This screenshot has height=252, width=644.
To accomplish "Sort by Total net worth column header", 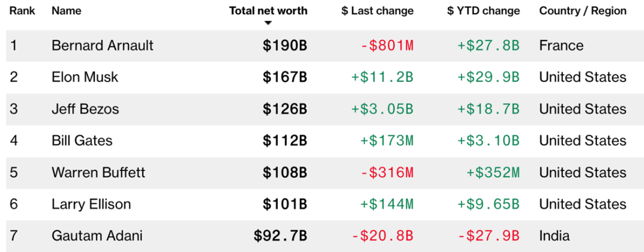I will (x=268, y=11).
